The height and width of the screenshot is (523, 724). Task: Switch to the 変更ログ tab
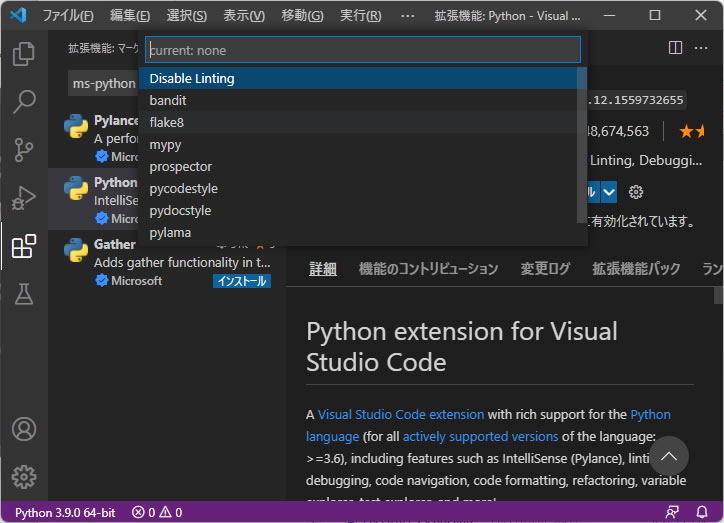pyautogui.click(x=545, y=269)
